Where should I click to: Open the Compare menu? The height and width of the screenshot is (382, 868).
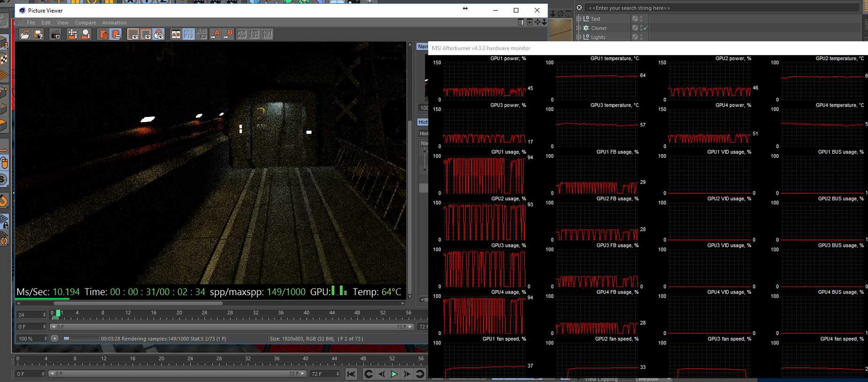click(85, 23)
